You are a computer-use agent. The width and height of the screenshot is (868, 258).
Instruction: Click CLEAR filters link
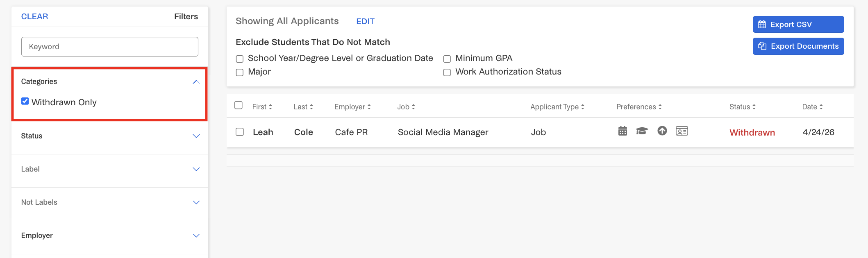click(x=34, y=16)
